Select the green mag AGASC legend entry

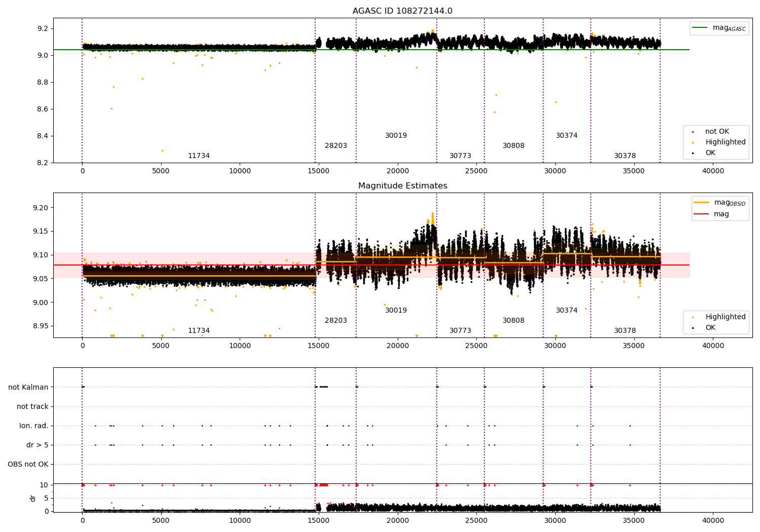point(719,28)
